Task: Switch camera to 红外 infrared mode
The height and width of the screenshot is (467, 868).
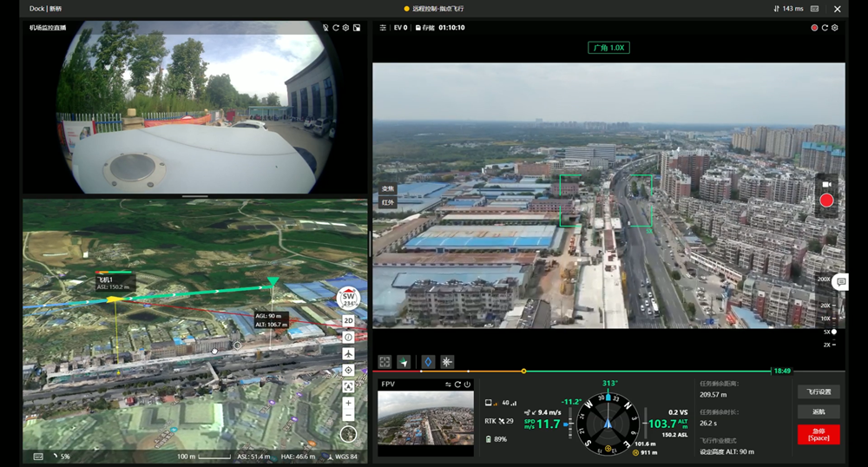Action: click(387, 202)
